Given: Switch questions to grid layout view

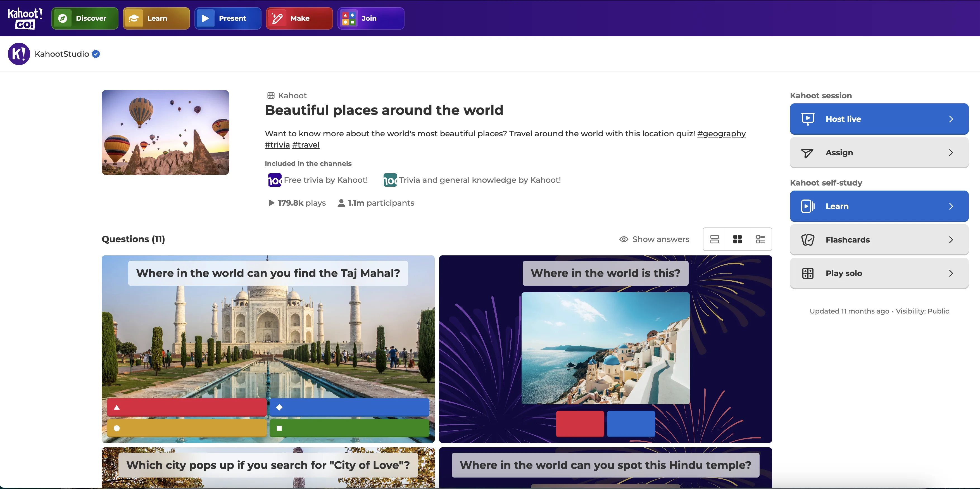Looking at the screenshot, I should click(x=737, y=239).
